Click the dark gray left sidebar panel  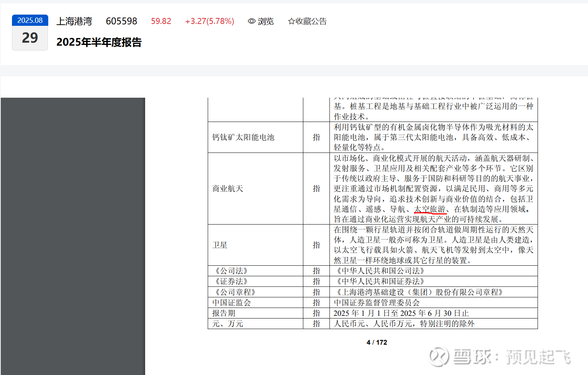[x=73, y=236]
